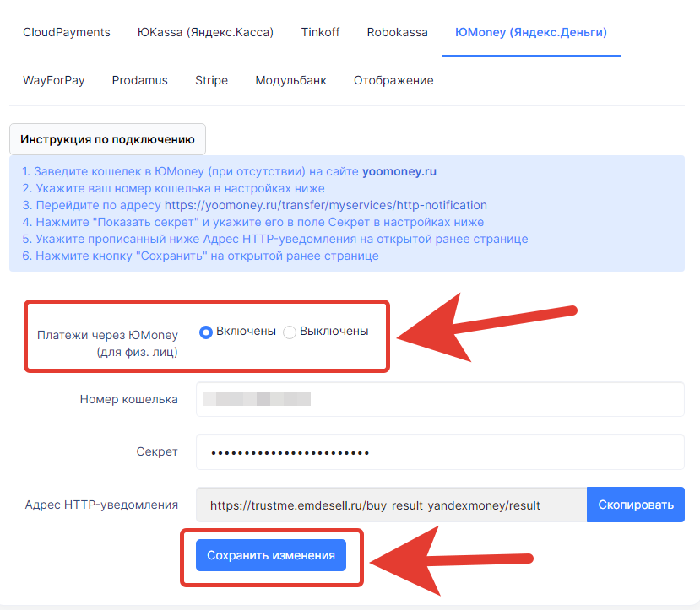Click the Скопировать button
The image size is (700, 610).
point(635,505)
